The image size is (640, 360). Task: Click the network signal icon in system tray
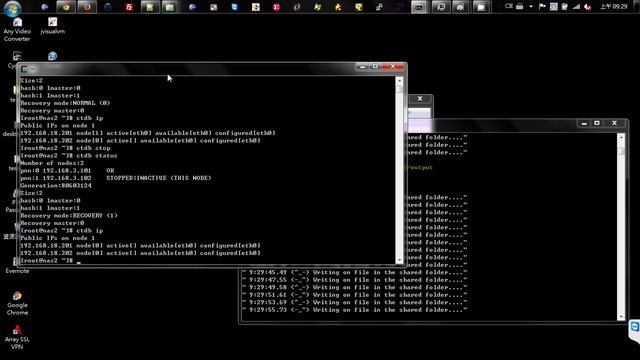[576, 7]
